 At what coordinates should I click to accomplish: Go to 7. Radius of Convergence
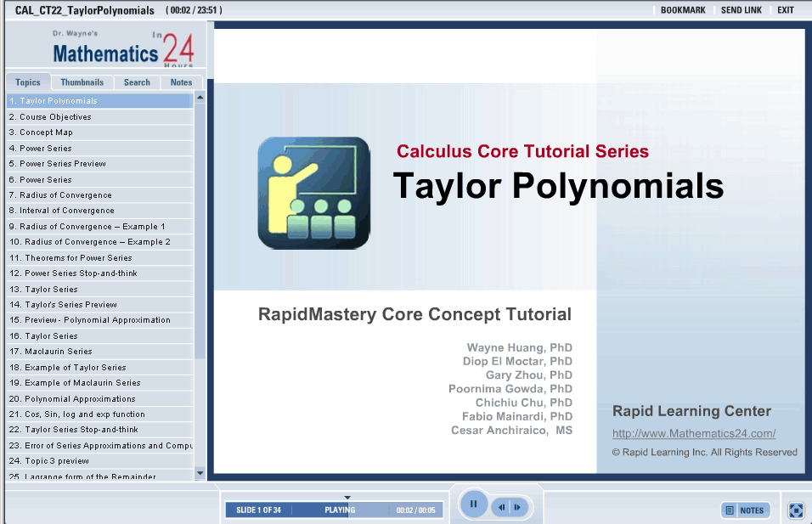(x=99, y=195)
